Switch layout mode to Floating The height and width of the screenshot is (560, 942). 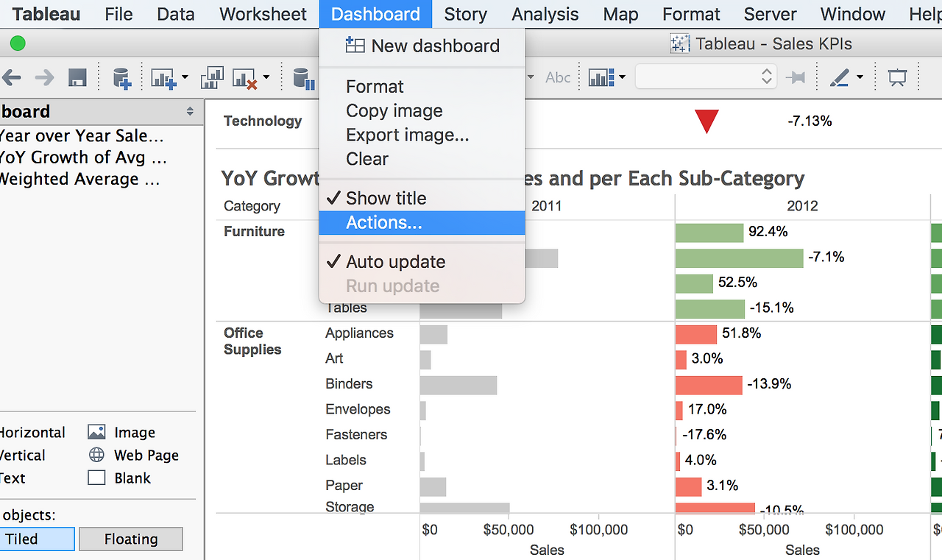(x=130, y=539)
